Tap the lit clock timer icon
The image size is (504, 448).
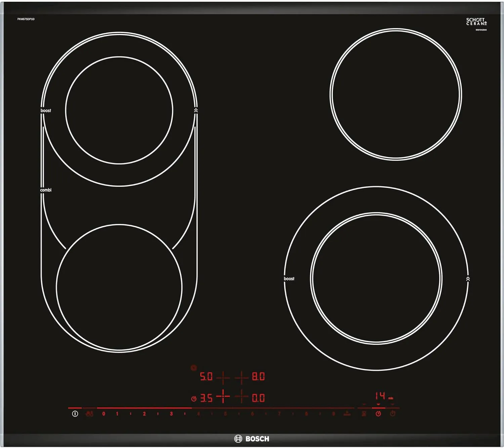click(378, 414)
